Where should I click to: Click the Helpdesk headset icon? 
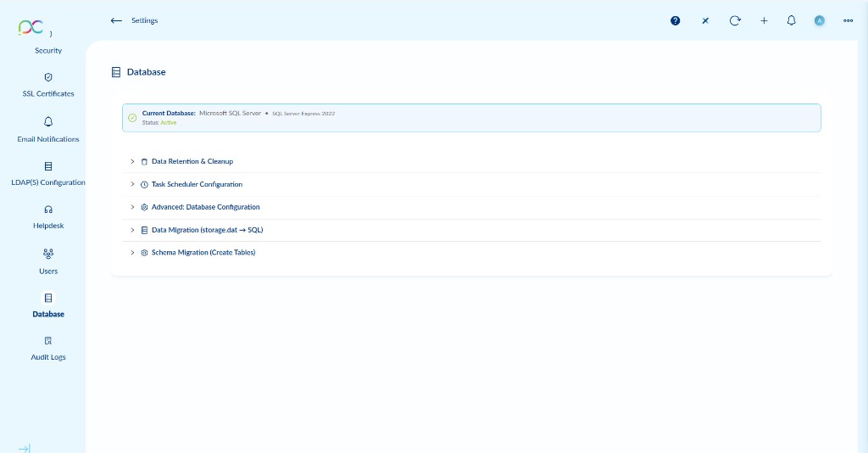pos(48,210)
